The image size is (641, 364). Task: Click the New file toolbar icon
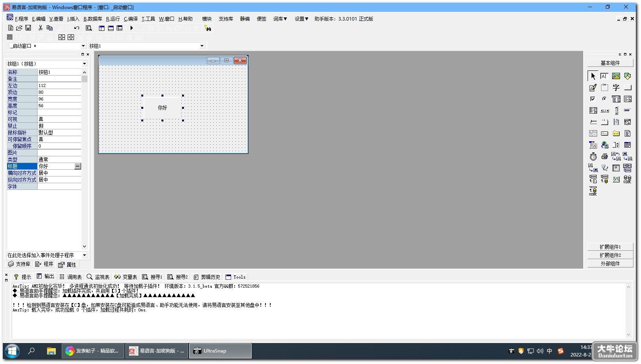tap(11, 28)
